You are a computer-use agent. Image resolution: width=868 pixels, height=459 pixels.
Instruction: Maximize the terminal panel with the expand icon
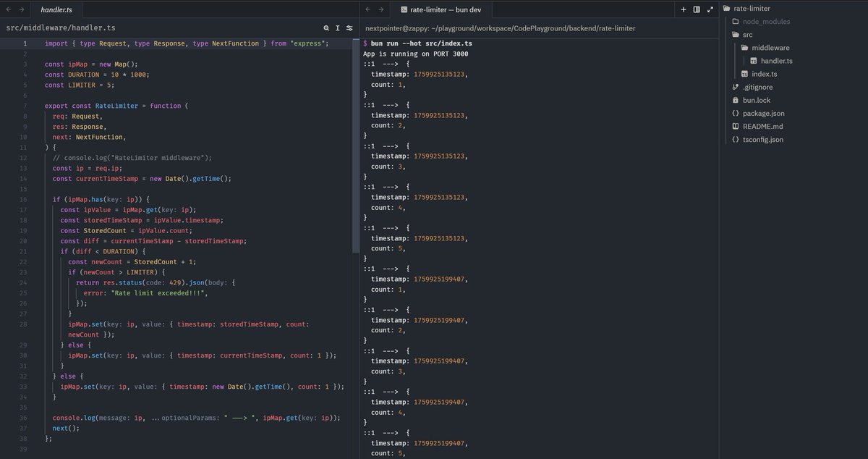tap(708, 9)
